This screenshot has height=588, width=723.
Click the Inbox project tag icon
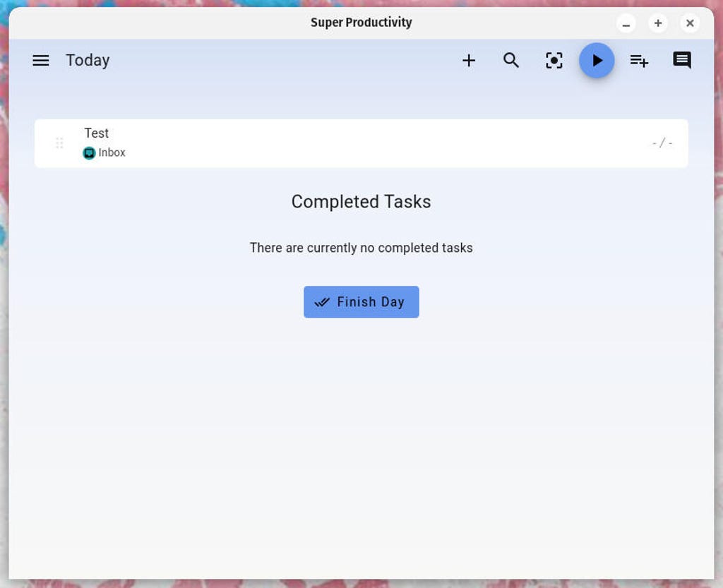point(89,153)
